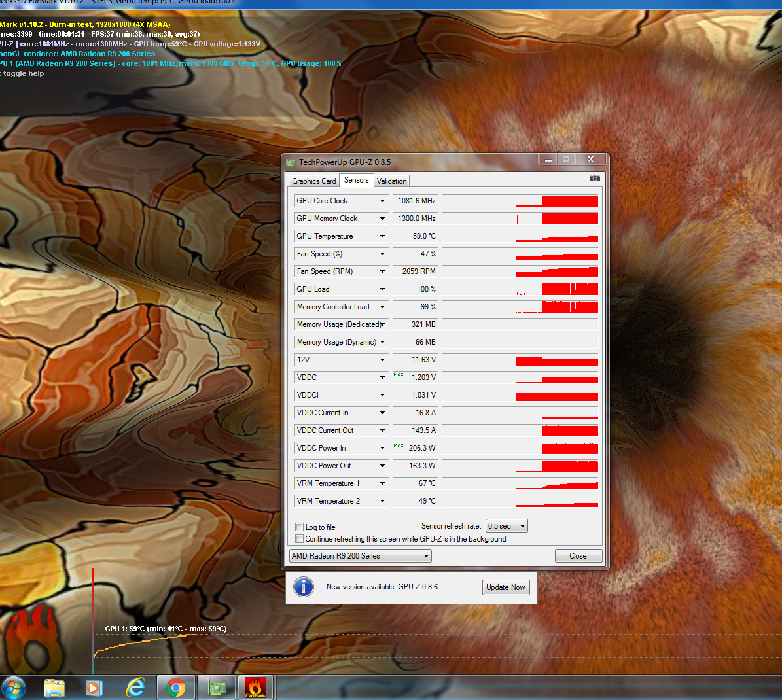
Task: Click the GPU-Z screenshot camera icon
Action: [594, 179]
